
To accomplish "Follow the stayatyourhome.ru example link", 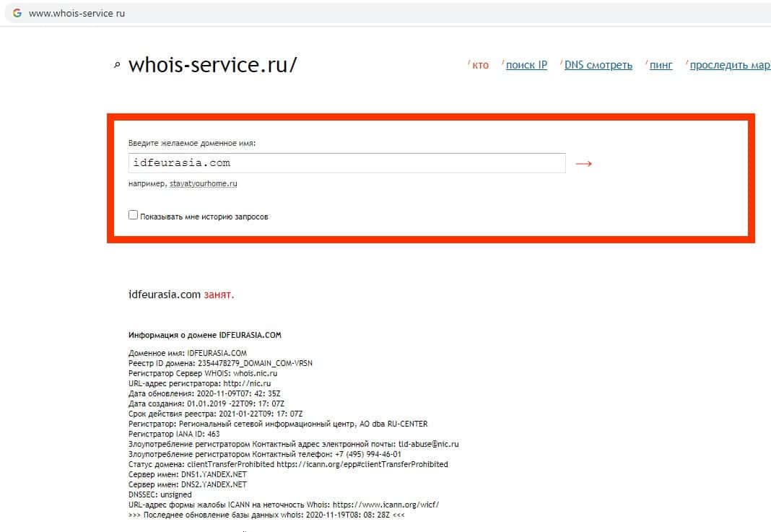I will click(204, 183).
